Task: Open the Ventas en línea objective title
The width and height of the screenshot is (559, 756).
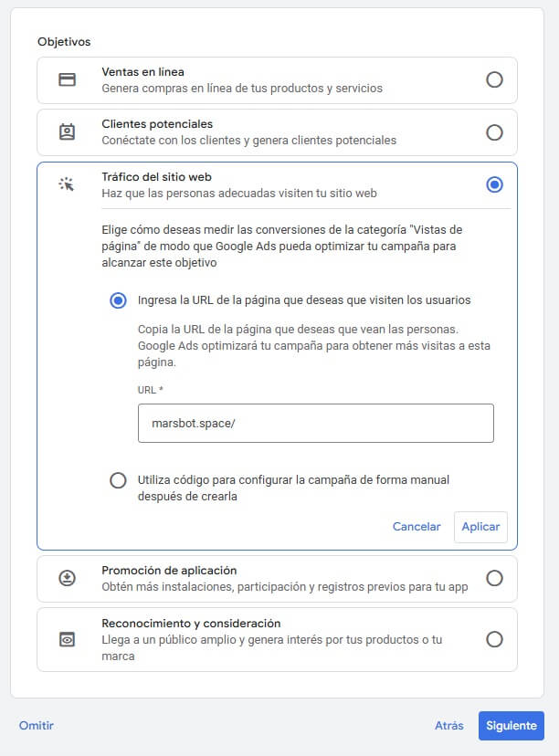Action: [x=143, y=71]
